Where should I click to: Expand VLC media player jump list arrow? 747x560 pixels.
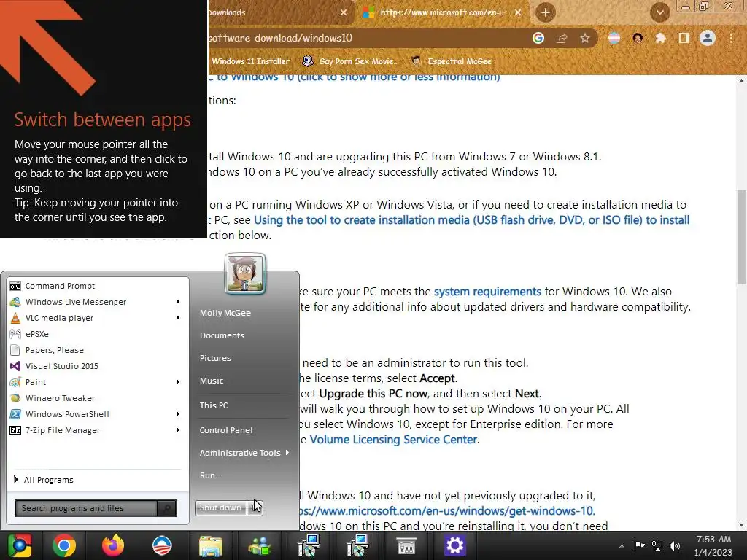point(178,318)
